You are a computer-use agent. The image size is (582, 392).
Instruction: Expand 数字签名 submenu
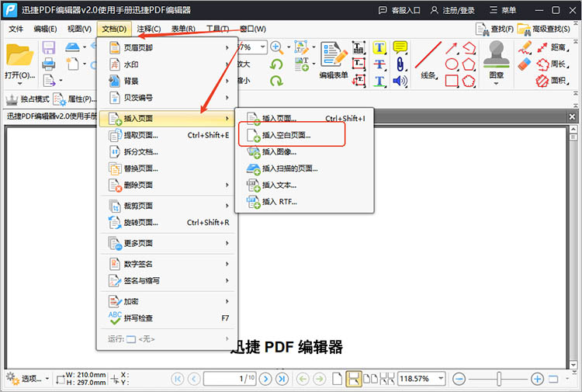[x=168, y=264]
